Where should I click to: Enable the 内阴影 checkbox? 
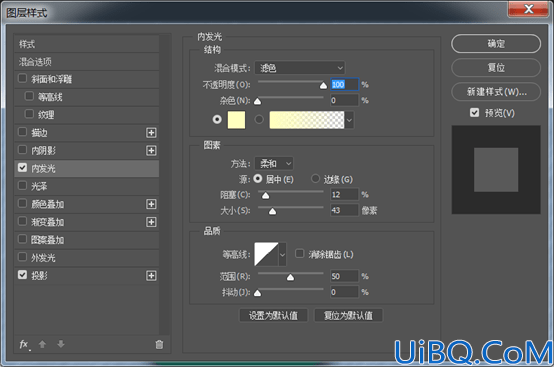(x=22, y=150)
